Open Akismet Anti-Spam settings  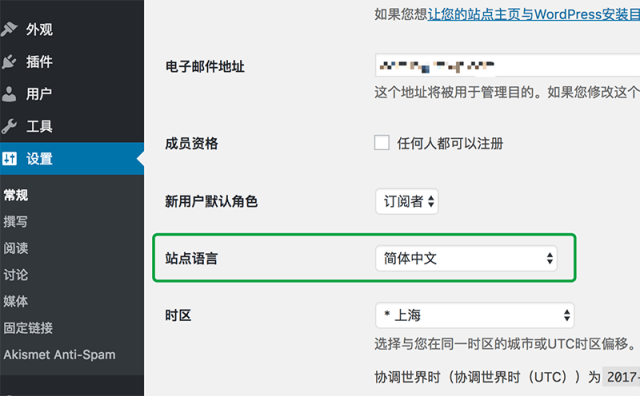pos(60,354)
